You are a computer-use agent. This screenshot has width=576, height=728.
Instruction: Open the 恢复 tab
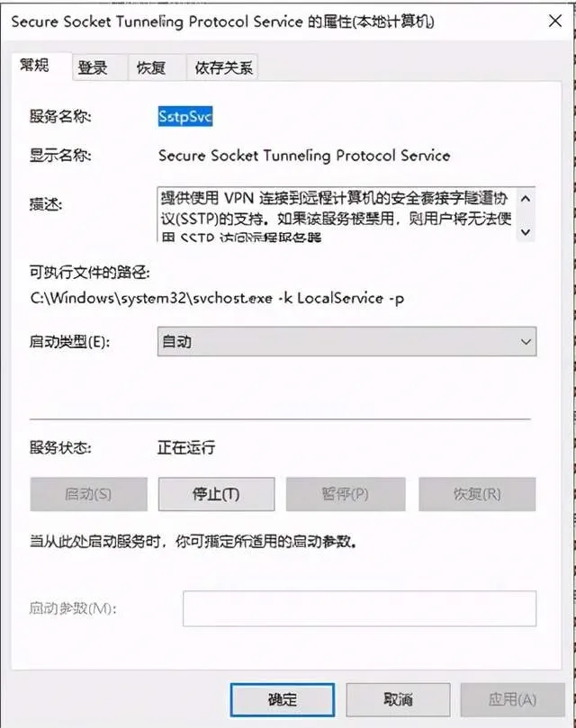[x=157, y=67]
